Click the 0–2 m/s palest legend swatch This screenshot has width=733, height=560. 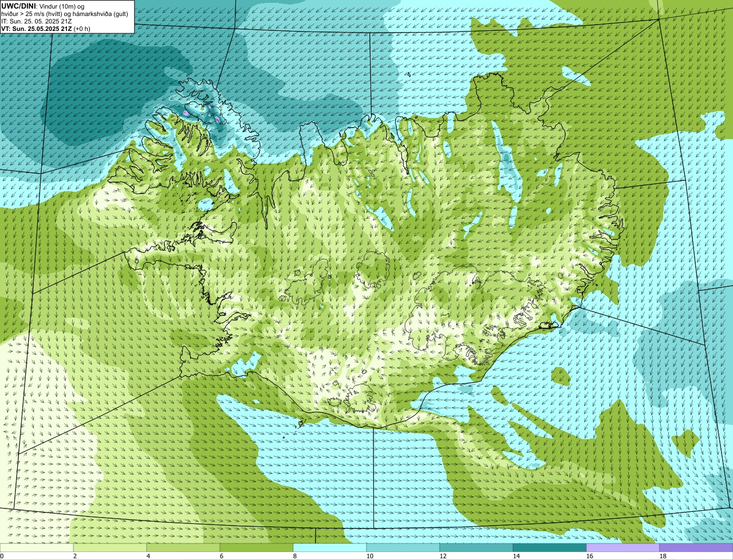click(x=37, y=547)
